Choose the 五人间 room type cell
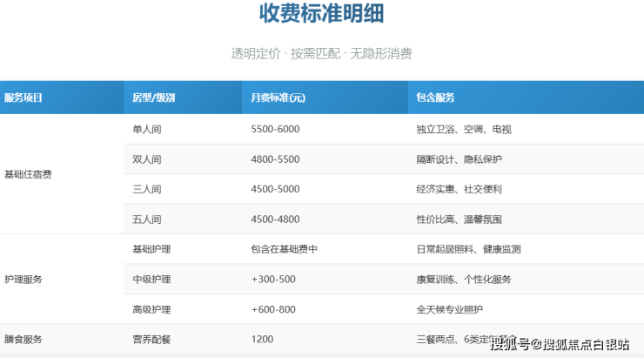 [x=145, y=220]
